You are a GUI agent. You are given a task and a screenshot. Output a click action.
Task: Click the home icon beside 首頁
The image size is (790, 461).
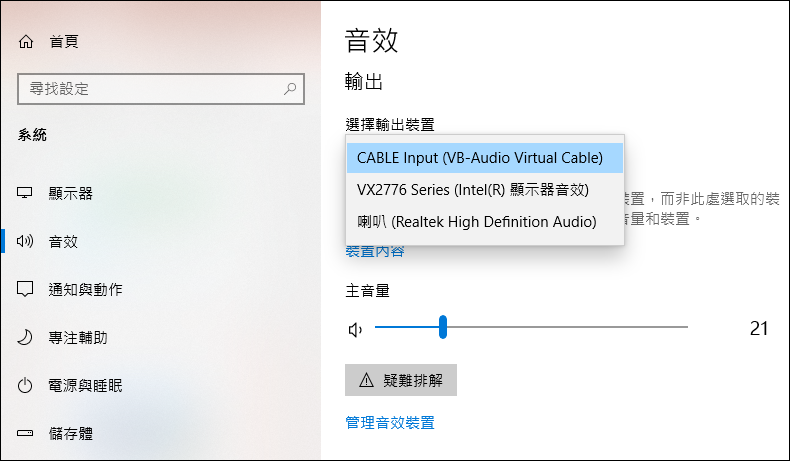[26, 41]
